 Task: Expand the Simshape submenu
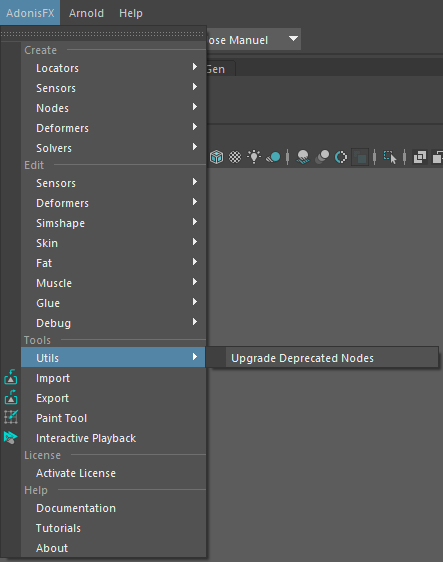[x=113, y=223]
